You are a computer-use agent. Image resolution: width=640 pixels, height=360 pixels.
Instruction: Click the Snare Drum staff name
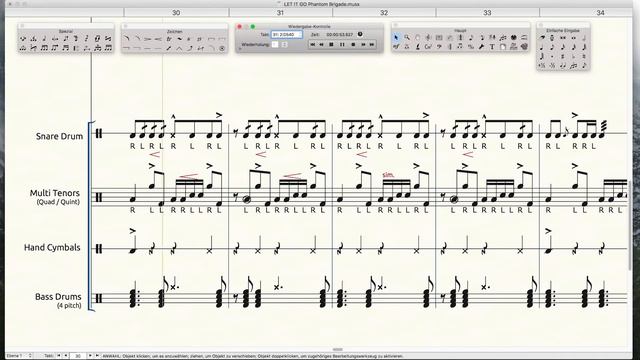coord(59,136)
